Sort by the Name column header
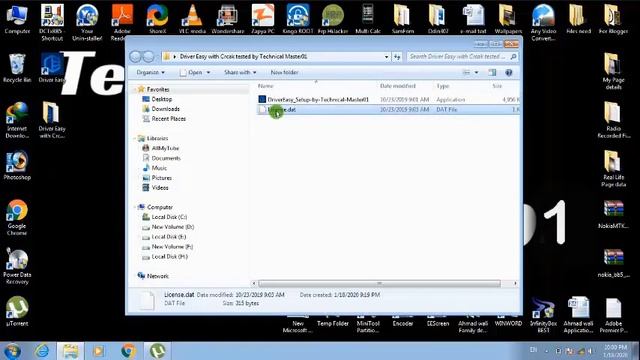The width and height of the screenshot is (640, 360). tap(265, 86)
